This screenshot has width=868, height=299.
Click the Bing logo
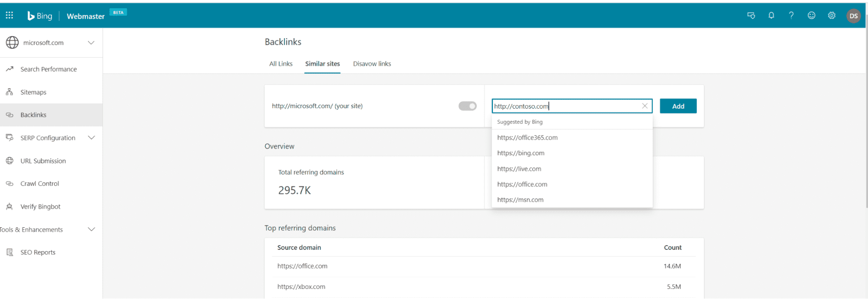click(40, 16)
